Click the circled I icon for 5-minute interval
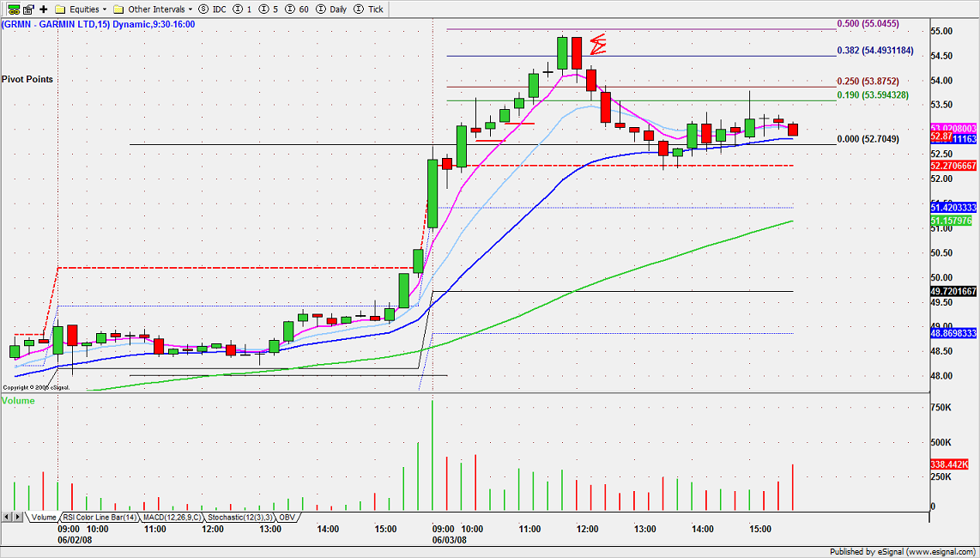This screenshot has height=558, width=980. point(265,9)
